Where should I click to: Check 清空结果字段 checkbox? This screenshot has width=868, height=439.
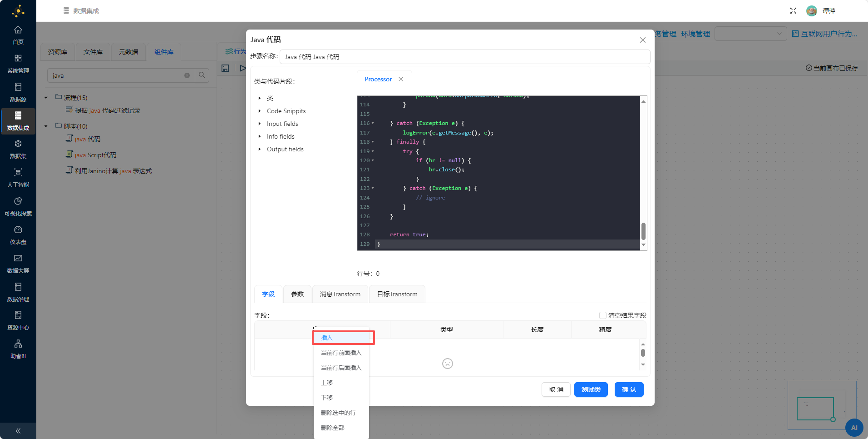[603, 315]
